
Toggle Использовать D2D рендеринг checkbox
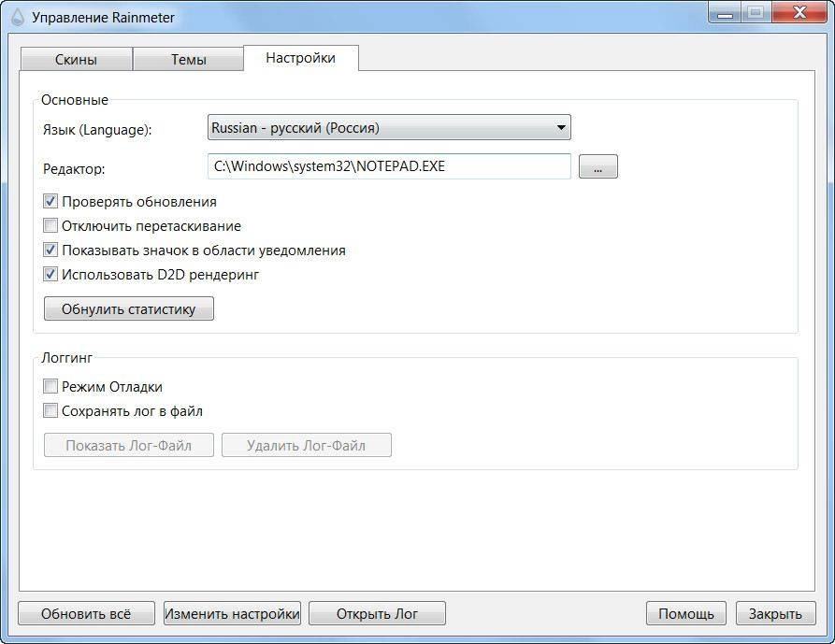click(50, 275)
